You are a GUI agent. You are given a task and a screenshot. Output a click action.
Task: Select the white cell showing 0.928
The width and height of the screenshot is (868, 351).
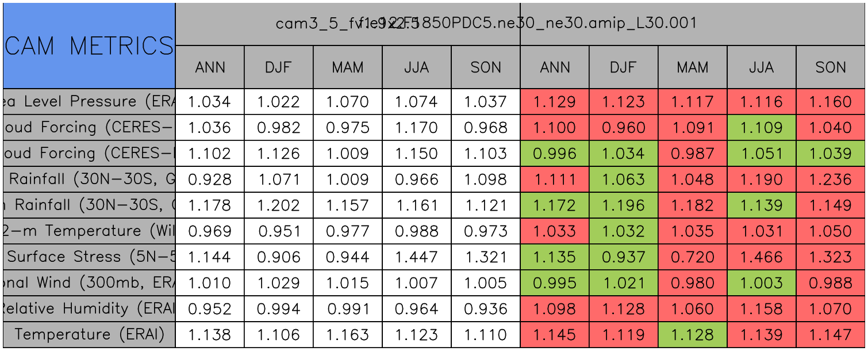[209, 180]
